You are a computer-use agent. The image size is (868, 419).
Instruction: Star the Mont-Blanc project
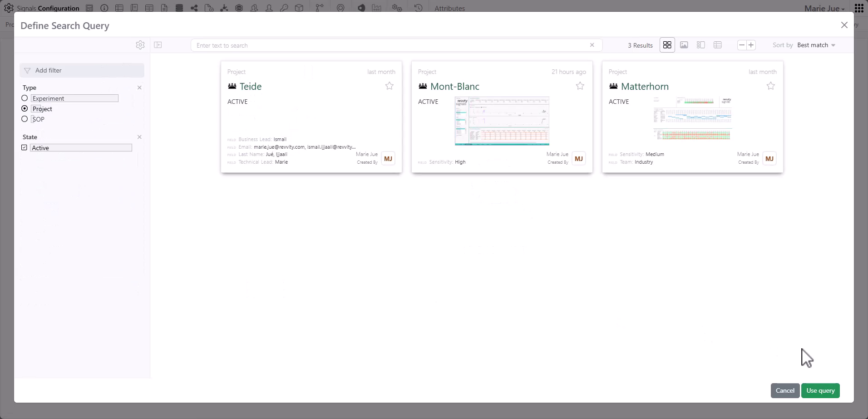580,86
